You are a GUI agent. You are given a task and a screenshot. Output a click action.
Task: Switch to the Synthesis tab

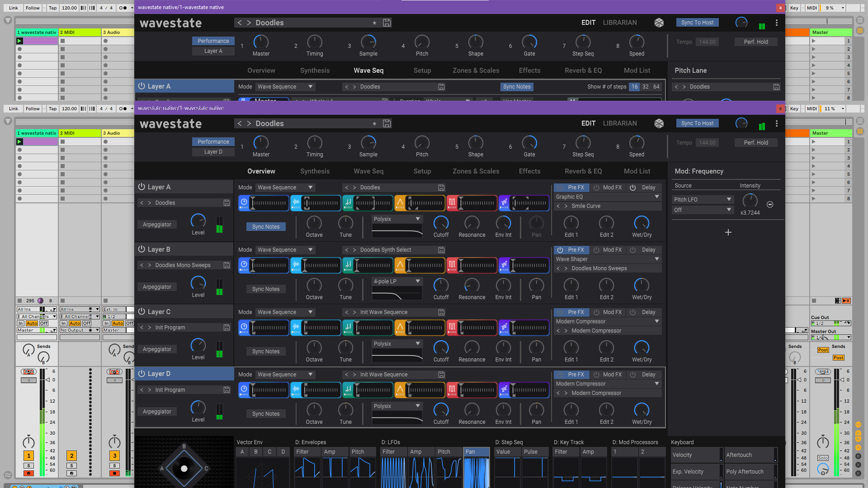(x=315, y=171)
